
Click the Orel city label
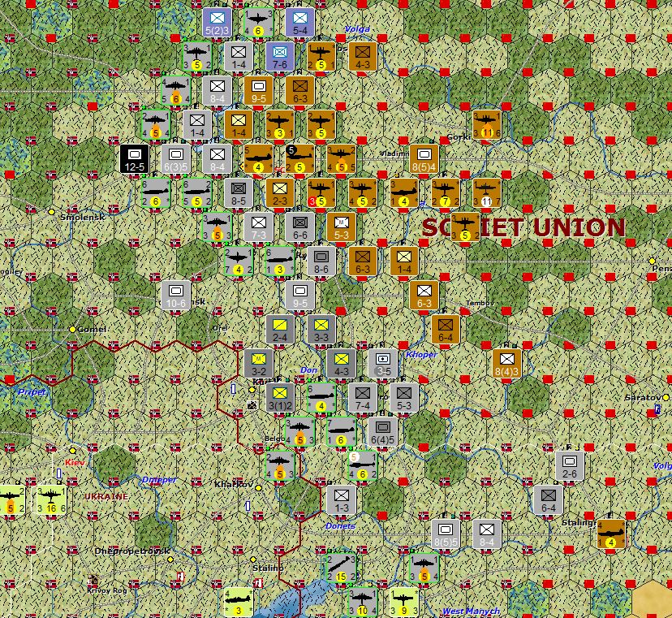pyautogui.click(x=220, y=329)
